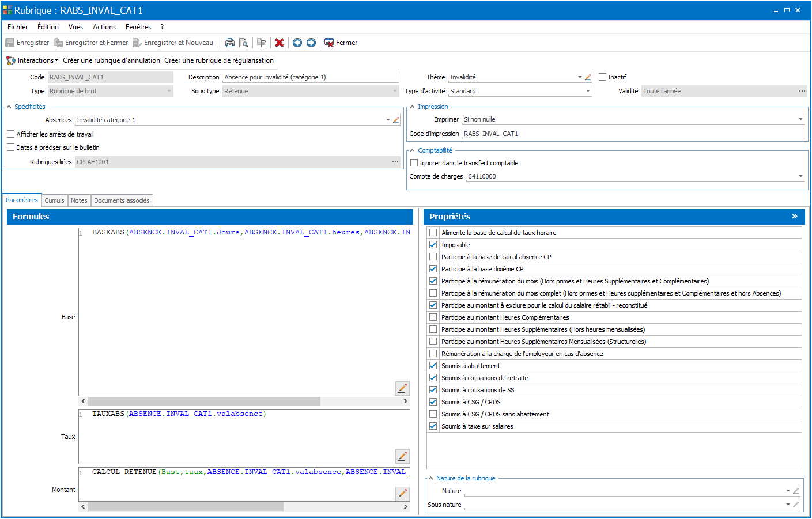Collapse the Spécificités section
Image resolution: width=812 pixels, height=519 pixels.
point(9,107)
